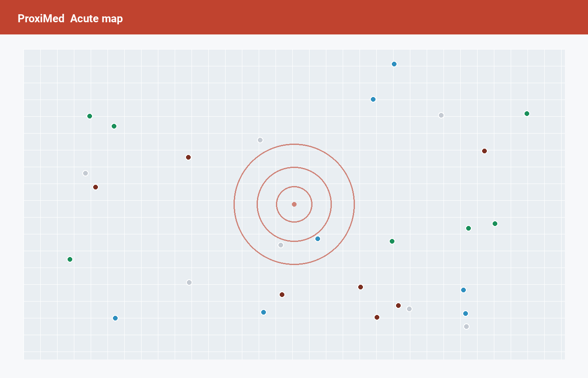The image size is (588, 378).
Task: Click the dark red marker directly below the rings
Action: pyautogui.click(x=282, y=294)
